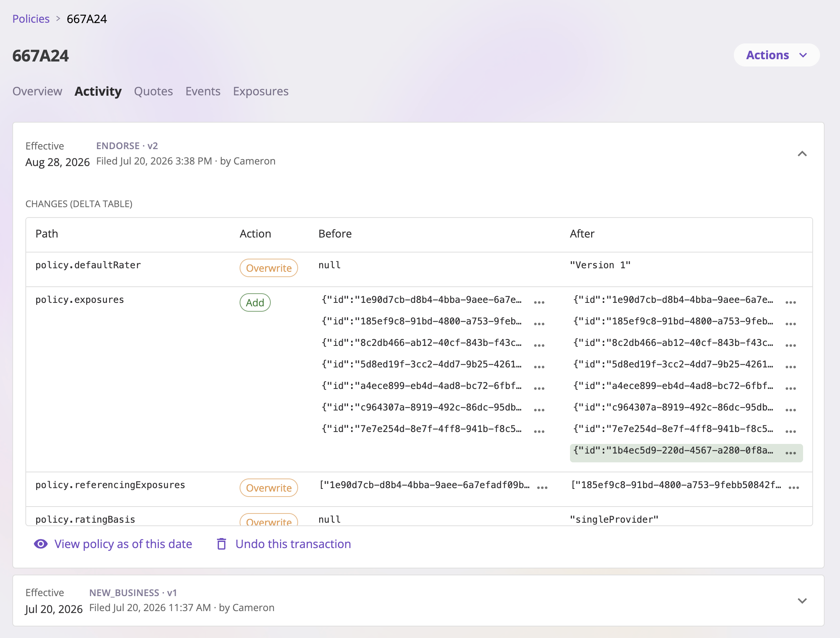The image size is (840, 638).
Task: Click the Overwrite badge for policy.defaultRater
Action: click(269, 268)
